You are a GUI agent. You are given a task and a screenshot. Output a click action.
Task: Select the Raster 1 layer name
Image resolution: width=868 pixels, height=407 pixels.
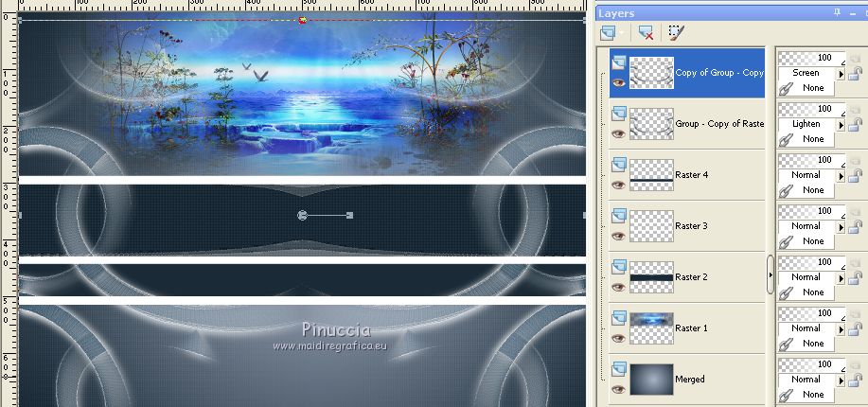coord(691,328)
